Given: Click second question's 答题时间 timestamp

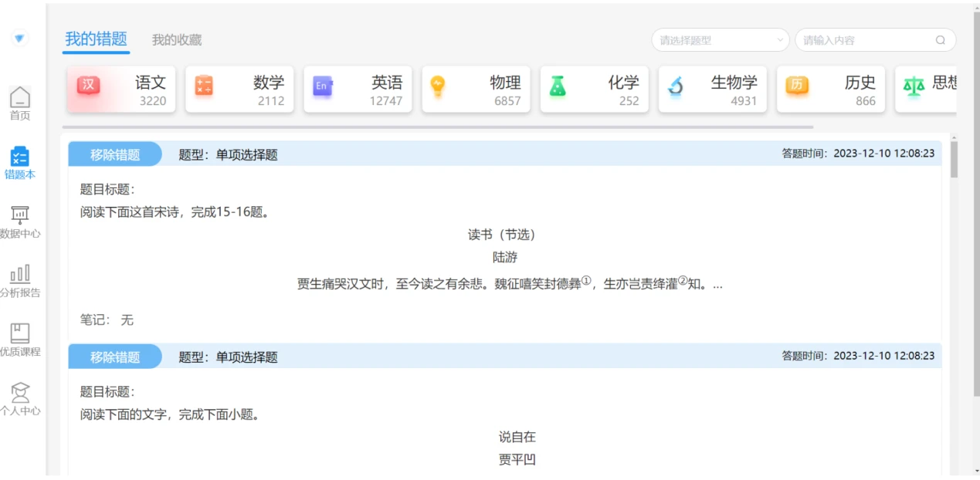Looking at the screenshot, I should (858, 356).
